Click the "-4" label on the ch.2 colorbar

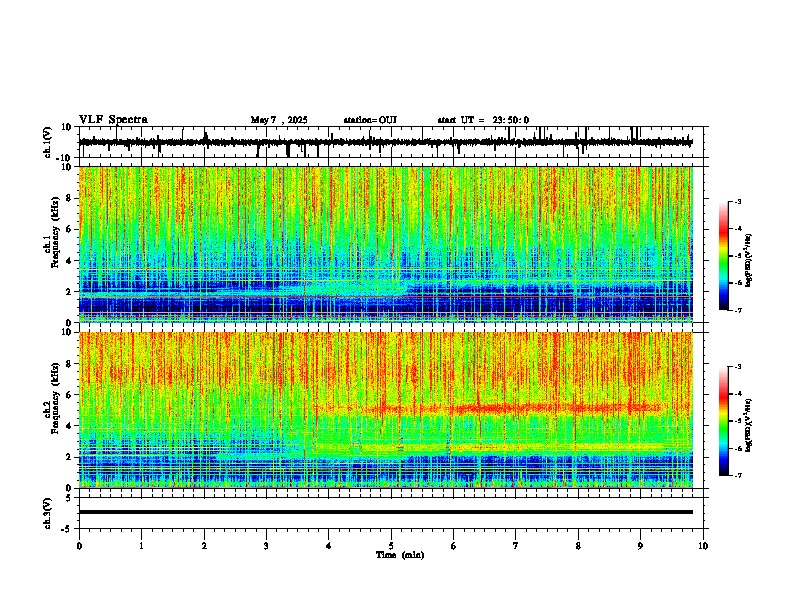click(x=738, y=394)
